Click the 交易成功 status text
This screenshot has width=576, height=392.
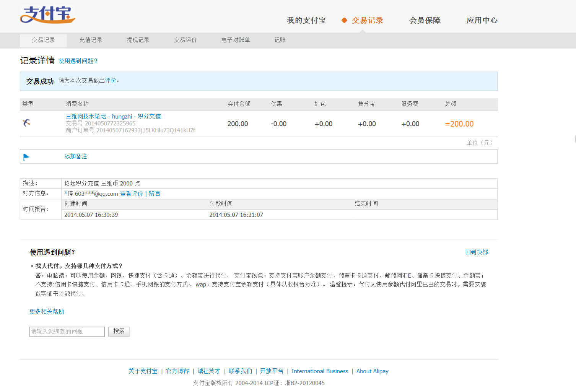click(40, 81)
